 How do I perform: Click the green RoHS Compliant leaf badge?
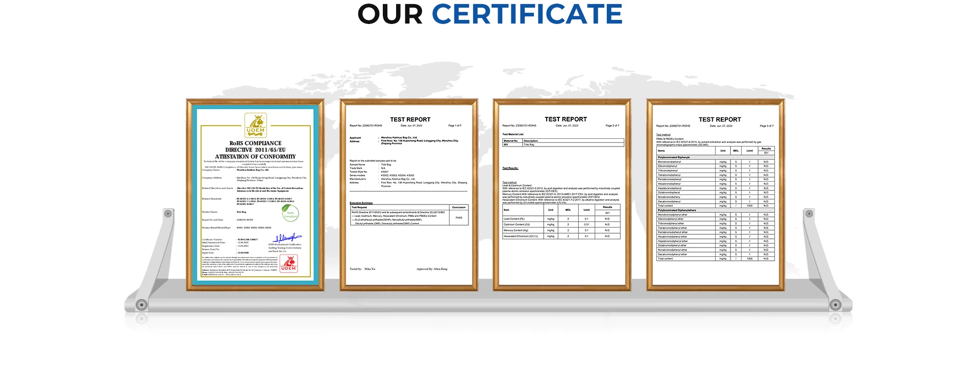click(290, 213)
